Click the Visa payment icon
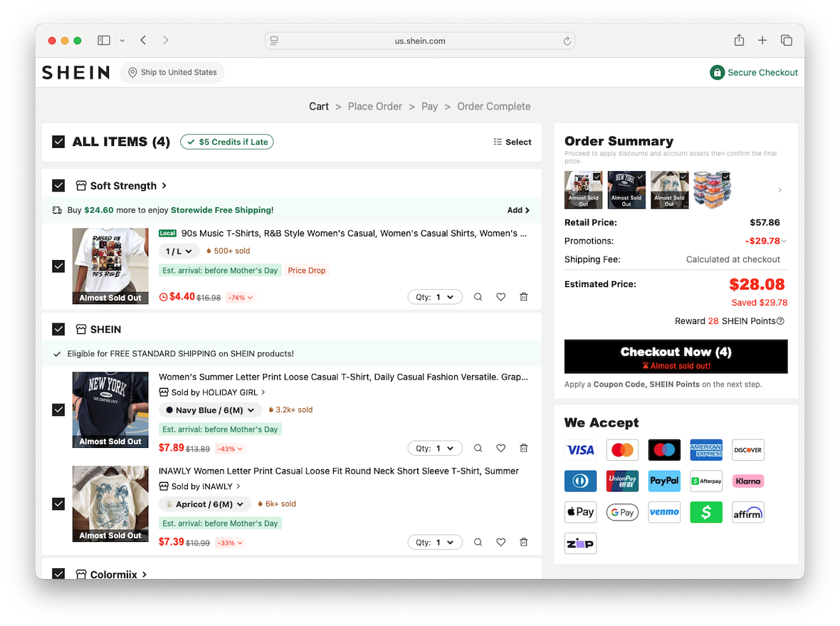Image resolution: width=840 pixels, height=626 pixels. 580,450
